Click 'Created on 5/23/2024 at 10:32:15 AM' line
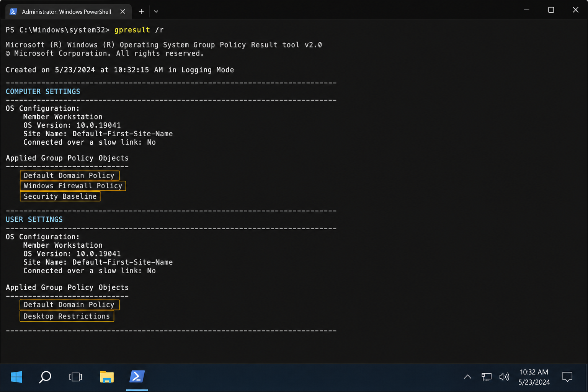588x392 pixels. (x=119, y=70)
